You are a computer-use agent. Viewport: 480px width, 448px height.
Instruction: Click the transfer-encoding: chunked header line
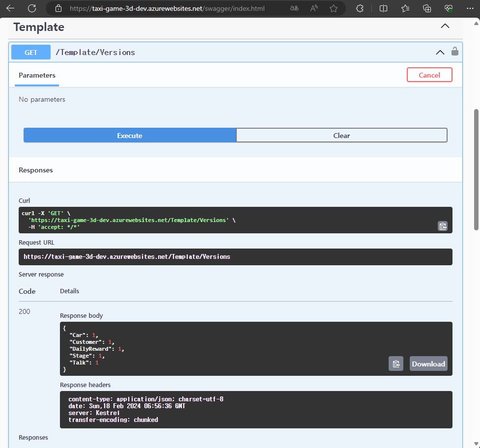tap(113, 420)
